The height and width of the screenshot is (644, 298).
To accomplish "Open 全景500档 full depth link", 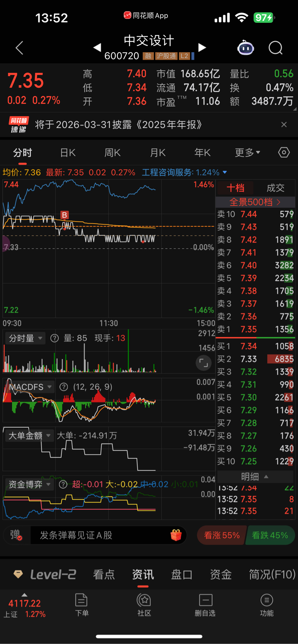I will (255, 202).
